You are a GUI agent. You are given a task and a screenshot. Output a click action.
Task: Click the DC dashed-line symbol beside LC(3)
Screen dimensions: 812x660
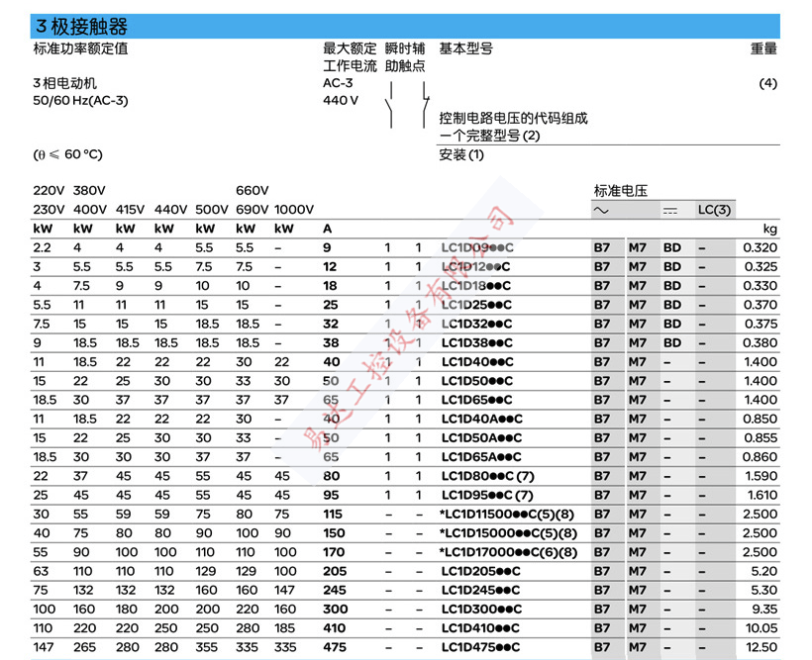pos(670,211)
